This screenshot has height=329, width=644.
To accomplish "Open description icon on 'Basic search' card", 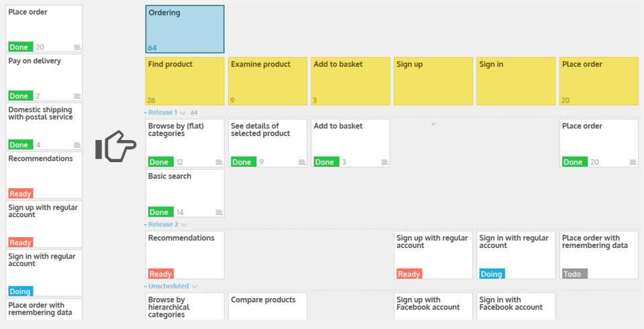I will (x=219, y=212).
